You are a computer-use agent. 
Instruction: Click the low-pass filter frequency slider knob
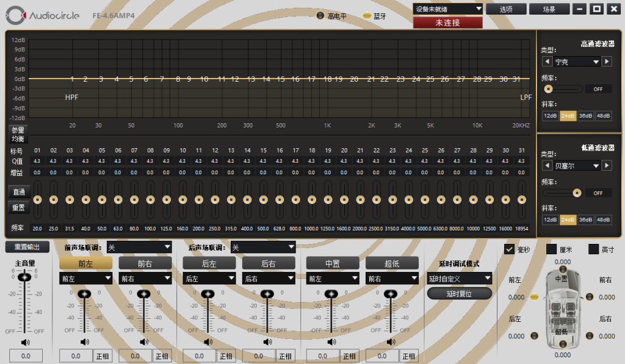click(577, 193)
